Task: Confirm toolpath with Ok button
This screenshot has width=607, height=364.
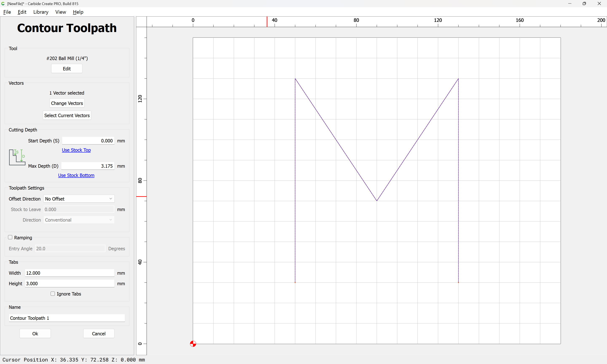Action: (x=35, y=334)
